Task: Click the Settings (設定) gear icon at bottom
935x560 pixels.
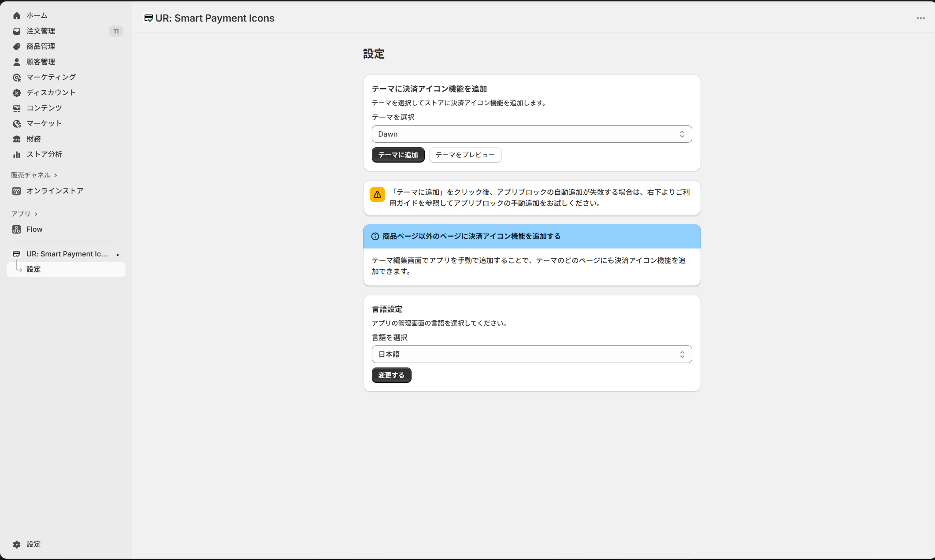Action: coord(17,545)
